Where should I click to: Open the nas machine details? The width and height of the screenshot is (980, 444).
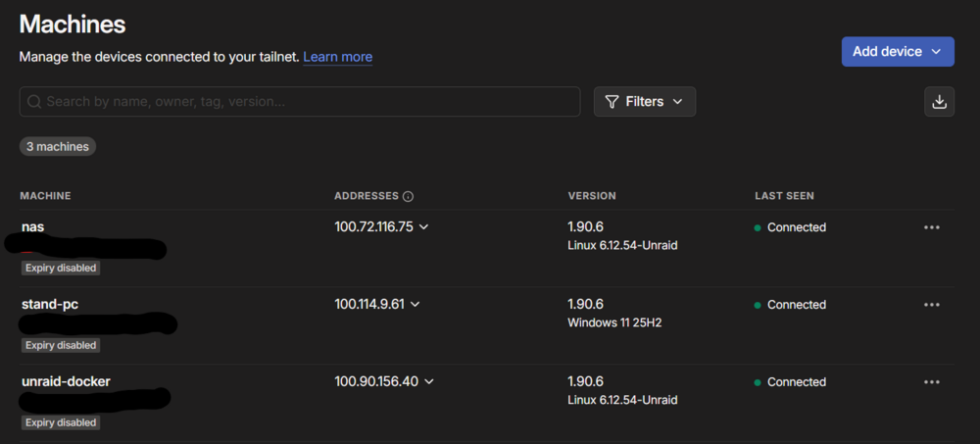pos(33,227)
